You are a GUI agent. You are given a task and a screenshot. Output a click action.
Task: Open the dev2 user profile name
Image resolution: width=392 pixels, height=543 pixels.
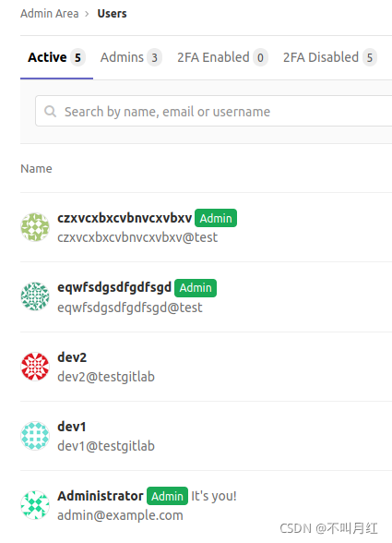coord(72,357)
